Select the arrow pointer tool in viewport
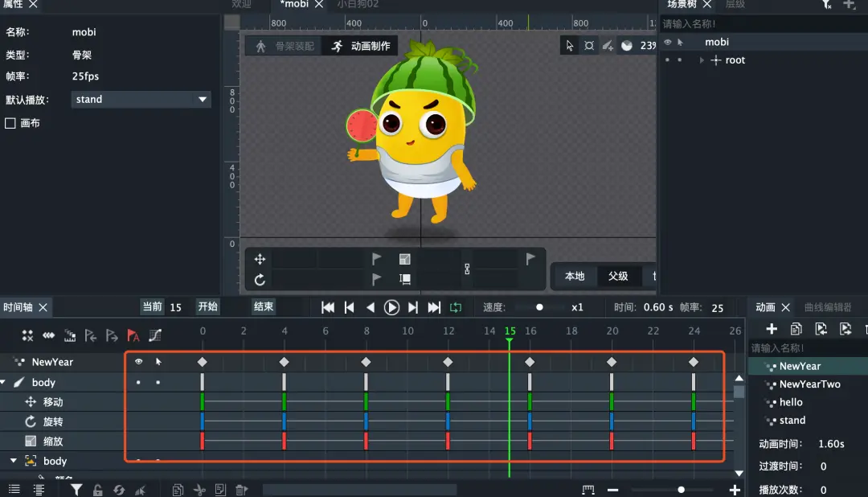868x497 pixels. click(570, 45)
